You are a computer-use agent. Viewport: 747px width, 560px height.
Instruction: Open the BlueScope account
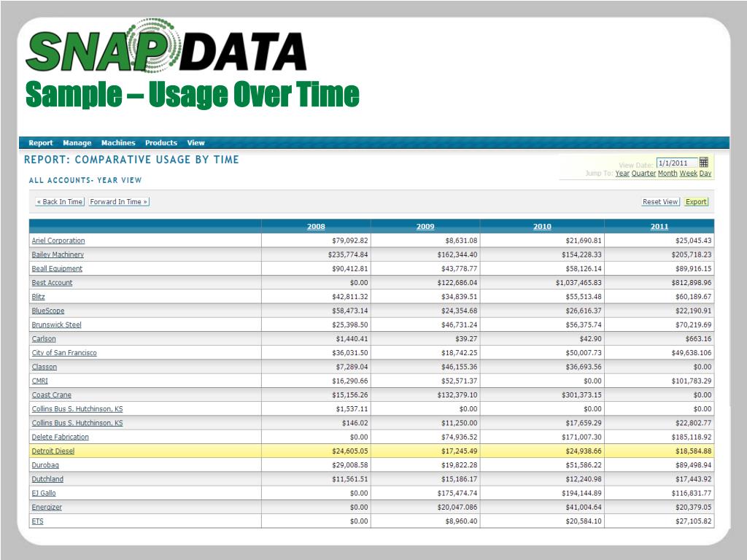coord(47,311)
